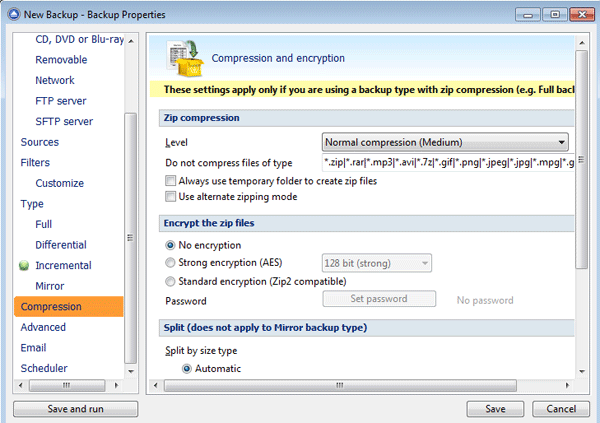Click sidebar vertical scrollbar up arrow
This screenshot has width=600, height=423.
pyautogui.click(x=131, y=41)
